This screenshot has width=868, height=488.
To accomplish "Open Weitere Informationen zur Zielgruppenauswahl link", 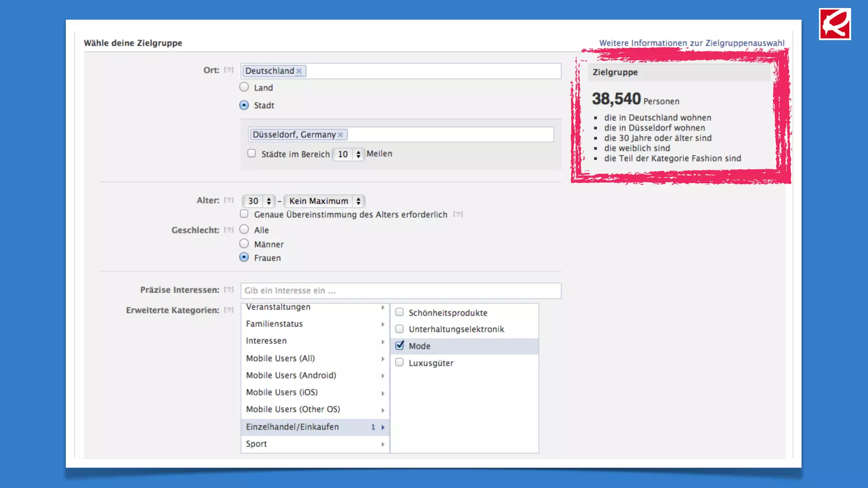I will point(692,43).
